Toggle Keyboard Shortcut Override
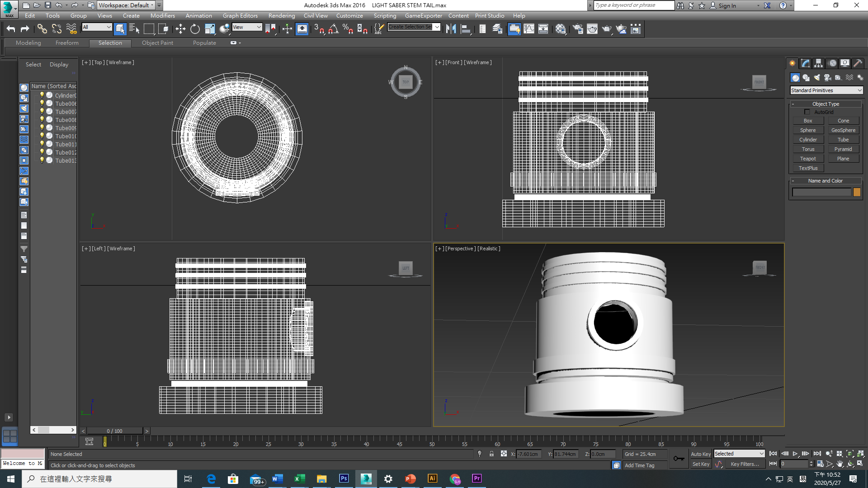The image size is (868, 488). 302,29
